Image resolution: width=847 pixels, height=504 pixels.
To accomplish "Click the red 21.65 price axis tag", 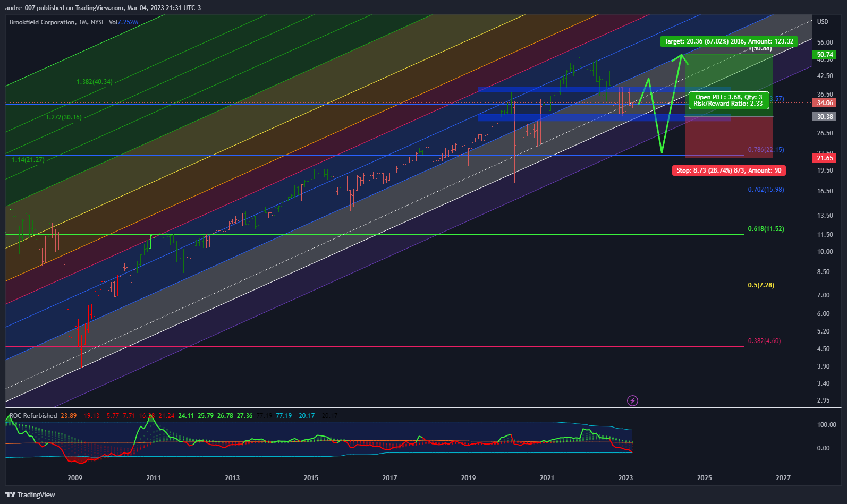I will 825,158.
